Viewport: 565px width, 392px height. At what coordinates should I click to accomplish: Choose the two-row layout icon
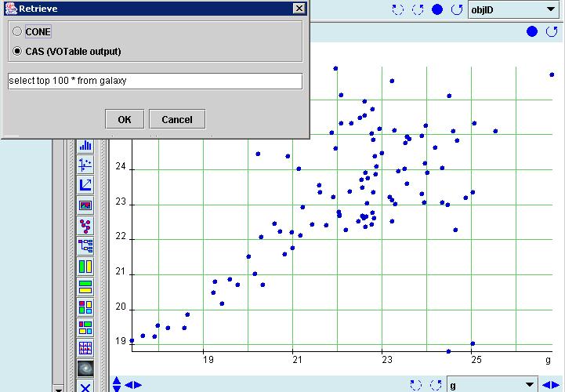(x=85, y=287)
